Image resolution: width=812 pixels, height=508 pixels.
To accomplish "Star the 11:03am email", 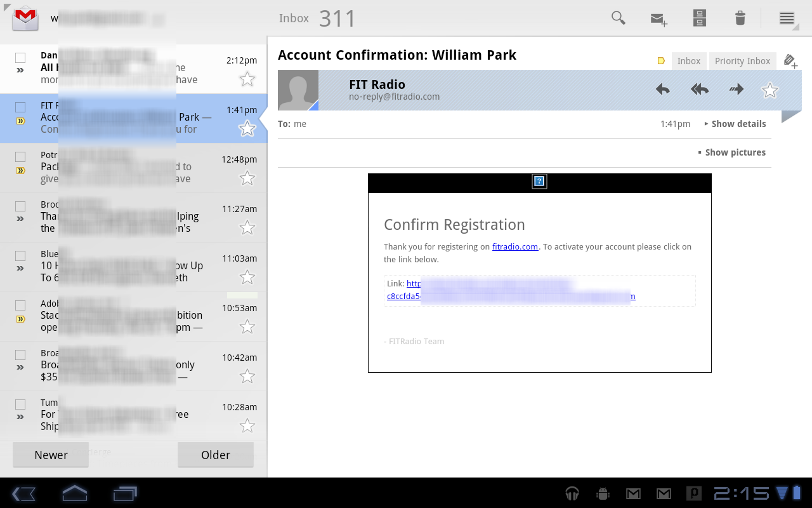I will (x=247, y=277).
